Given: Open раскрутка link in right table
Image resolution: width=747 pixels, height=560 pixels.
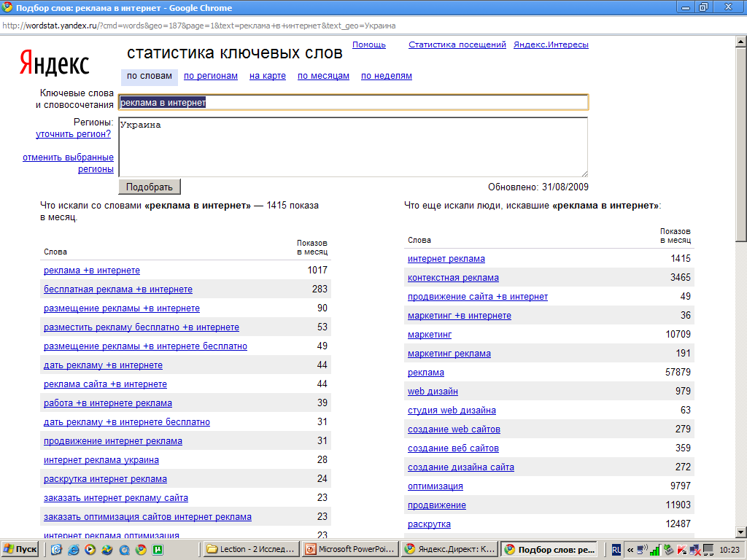Looking at the screenshot, I should (429, 524).
